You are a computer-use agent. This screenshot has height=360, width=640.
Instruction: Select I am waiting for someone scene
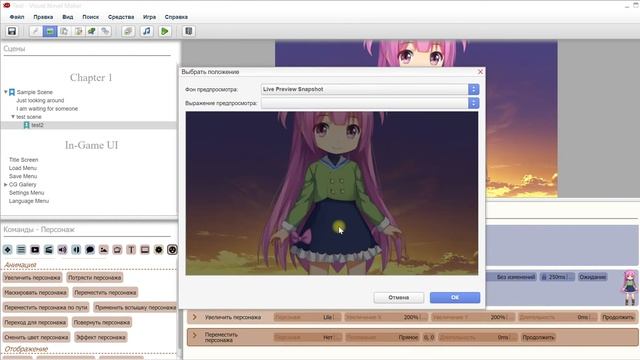pos(47,109)
